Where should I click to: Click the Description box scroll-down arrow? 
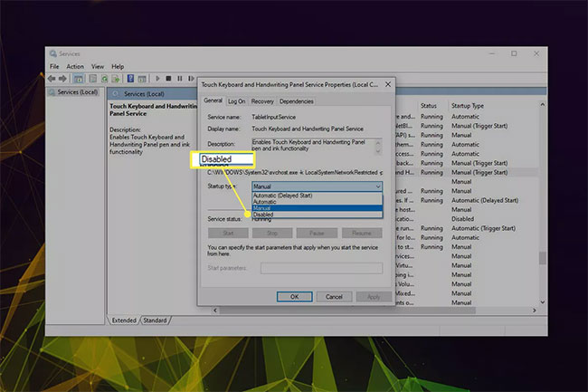[x=378, y=151]
